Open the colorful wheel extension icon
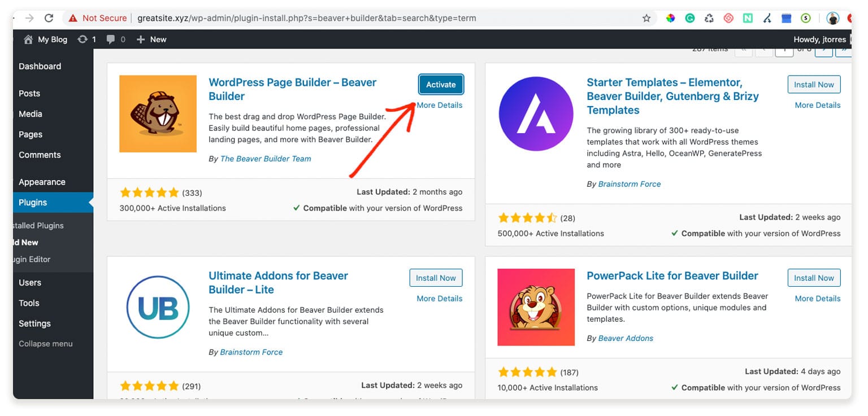 click(x=671, y=18)
